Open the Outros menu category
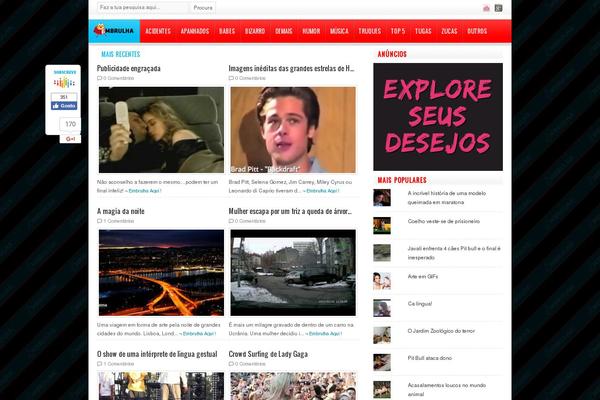 (x=477, y=31)
